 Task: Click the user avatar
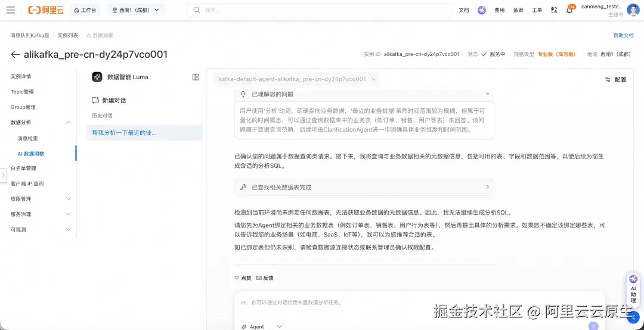pyautogui.click(x=633, y=10)
